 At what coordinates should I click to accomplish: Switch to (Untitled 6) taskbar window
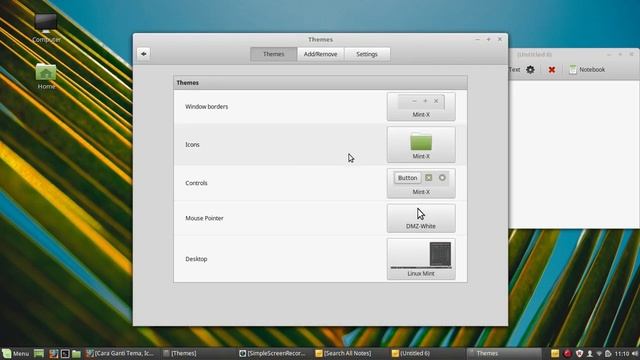tap(427, 353)
